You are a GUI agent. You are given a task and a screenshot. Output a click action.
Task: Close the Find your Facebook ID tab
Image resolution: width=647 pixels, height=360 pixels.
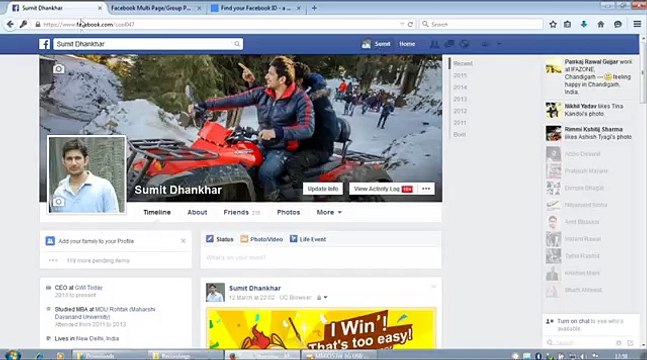(299, 8)
